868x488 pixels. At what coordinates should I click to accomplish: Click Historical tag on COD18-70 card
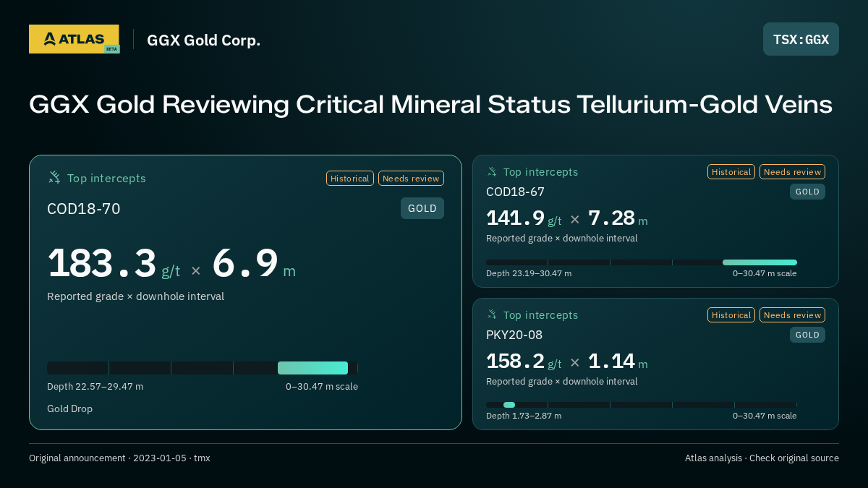(350, 179)
